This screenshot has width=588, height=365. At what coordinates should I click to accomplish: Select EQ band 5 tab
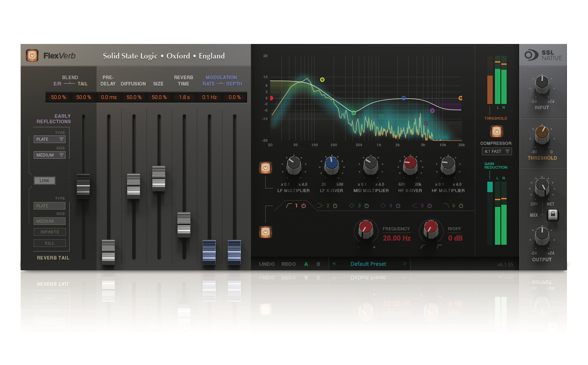click(422, 206)
